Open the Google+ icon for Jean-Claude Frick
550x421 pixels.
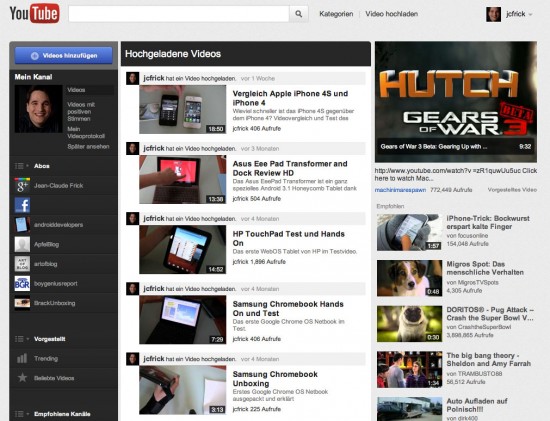[x=22, y=186]
